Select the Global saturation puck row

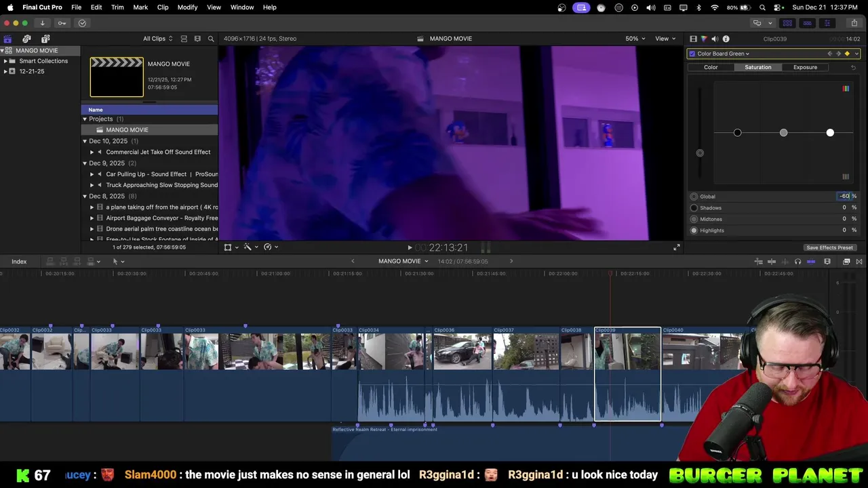(x=774, y=197)
